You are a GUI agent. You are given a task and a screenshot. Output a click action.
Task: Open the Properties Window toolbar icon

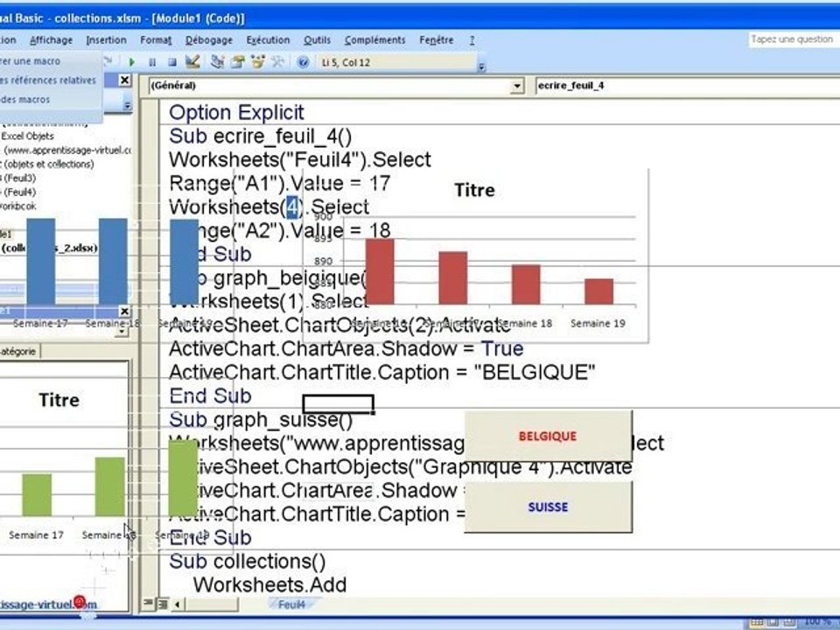pyautogui.click(x=237, y=61)
